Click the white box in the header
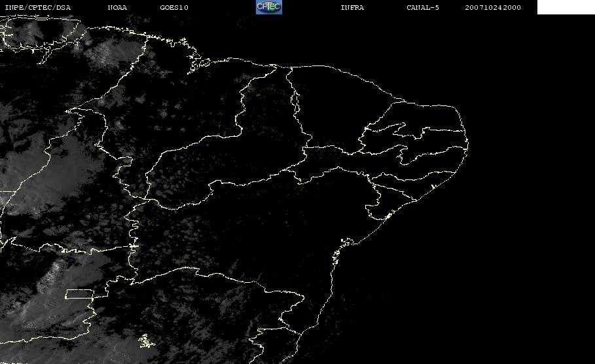The height and width of the screenshot is (364, 595). click(566, 7)
